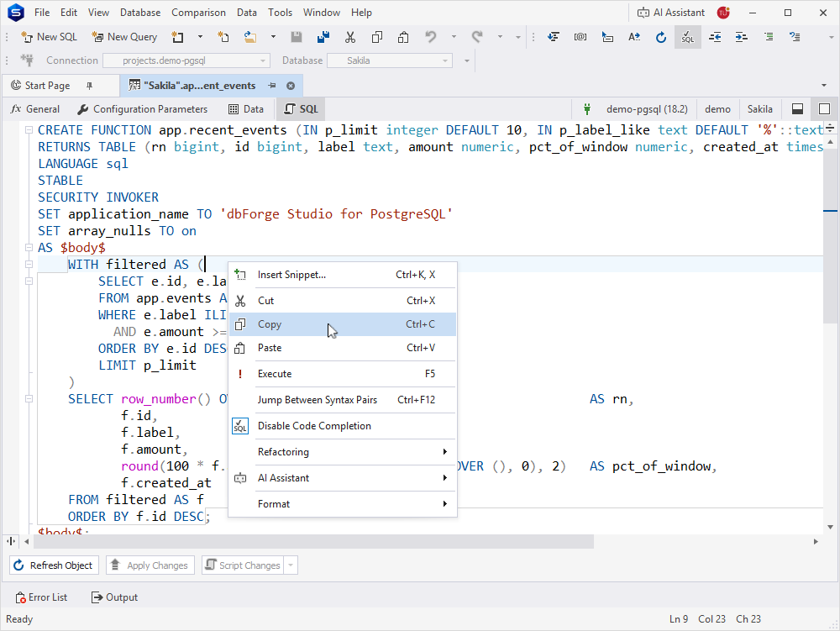Screen dimensions: 840x631
Task: Click the Refresh Object button
Action: [54, 565]
